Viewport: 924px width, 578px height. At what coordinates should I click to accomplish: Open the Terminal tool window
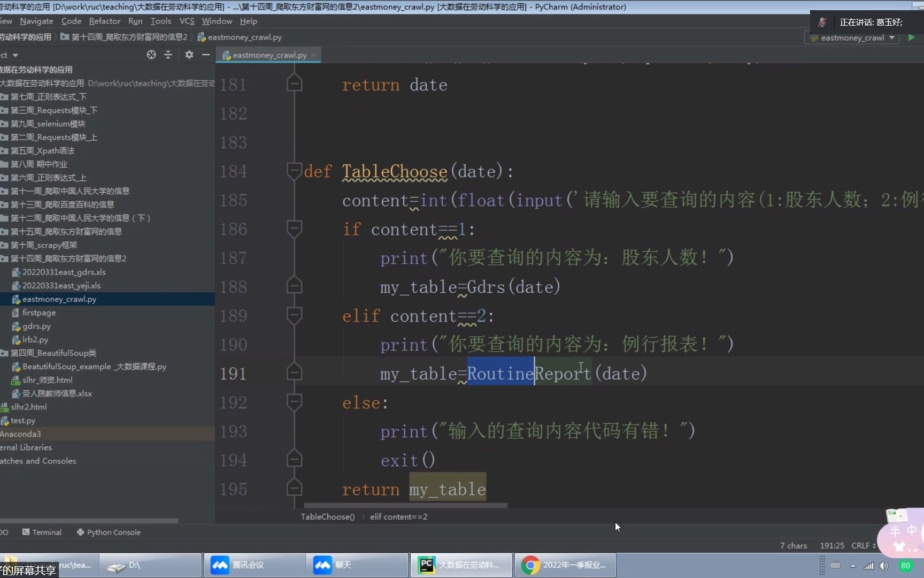tap(42, 532)
